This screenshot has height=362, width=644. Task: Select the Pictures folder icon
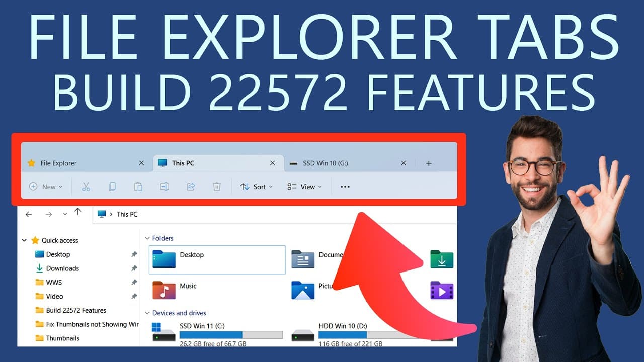click(x=303, y=291)
